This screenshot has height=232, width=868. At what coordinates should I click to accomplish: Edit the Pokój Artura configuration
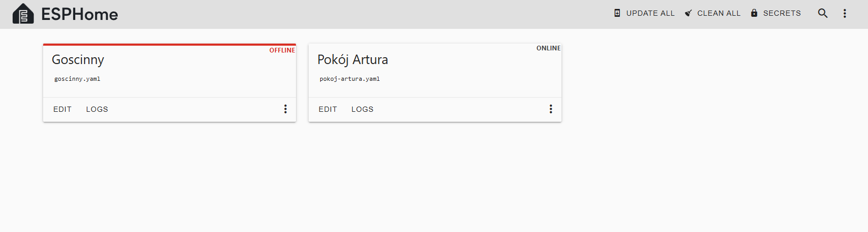pyautogui.click(x=328, y=109)
